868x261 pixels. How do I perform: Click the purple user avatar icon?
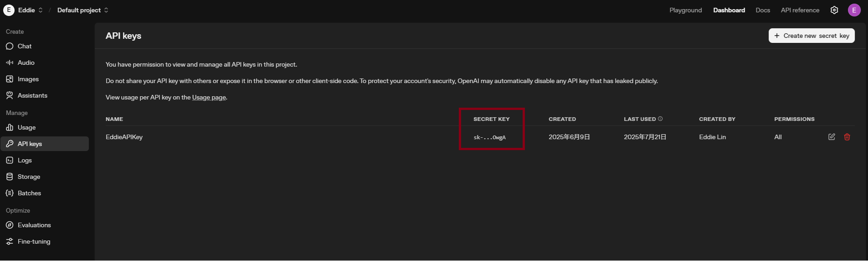pos(854,10)
